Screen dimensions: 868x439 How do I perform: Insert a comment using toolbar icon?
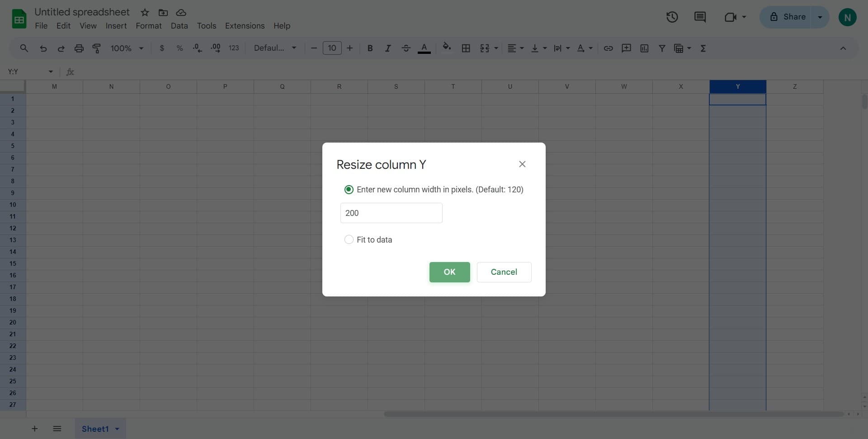(x=626, y=48)
